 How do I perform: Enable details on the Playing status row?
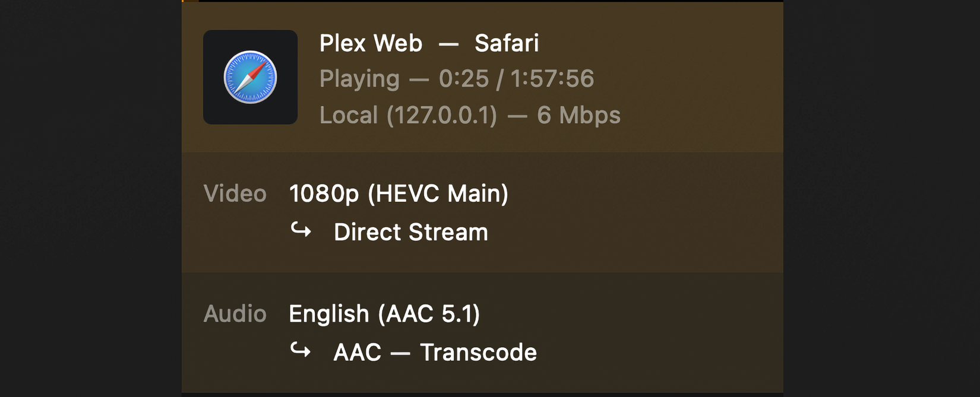coord(456,78)
